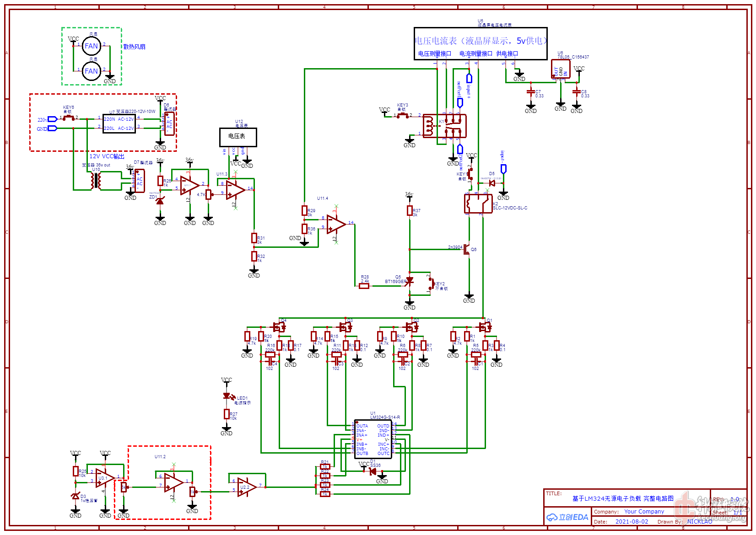756x535 pixels.
Task: Select the D5 diode symbol
Action: point(492,183)
